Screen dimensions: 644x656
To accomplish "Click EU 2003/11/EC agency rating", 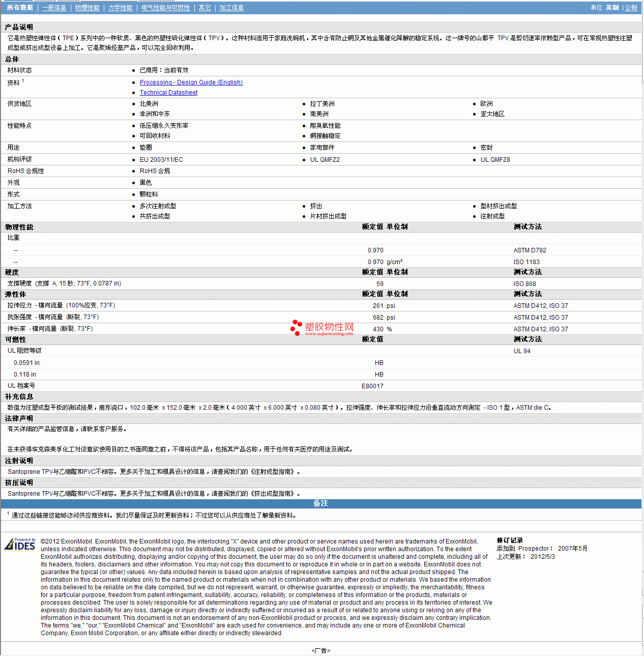I will [161, 160].
